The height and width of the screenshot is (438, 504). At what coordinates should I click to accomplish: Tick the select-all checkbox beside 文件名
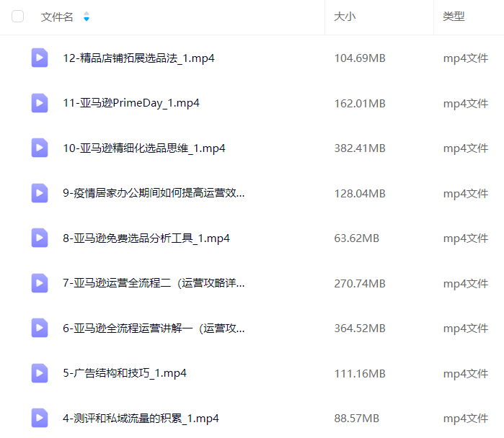click(x=18, y=17)
